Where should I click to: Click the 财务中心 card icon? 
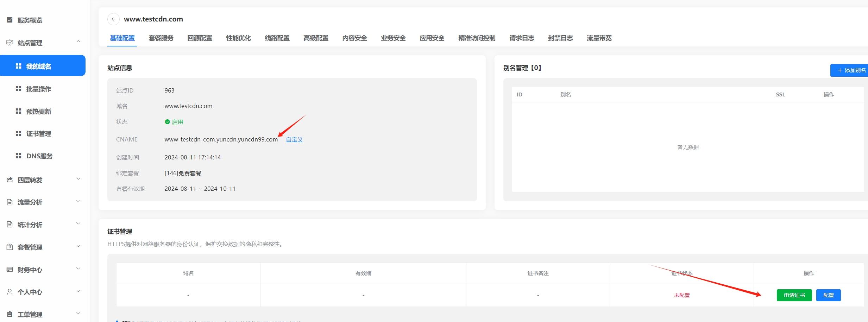pyautogui.click(x=10, y=270)
